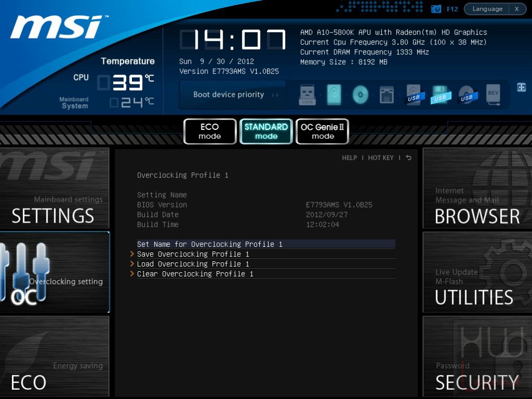Take a screenshot with the F12 camera icon
Image resolution: width=532 pixels, height=399 pixels.
coord(436,9)
